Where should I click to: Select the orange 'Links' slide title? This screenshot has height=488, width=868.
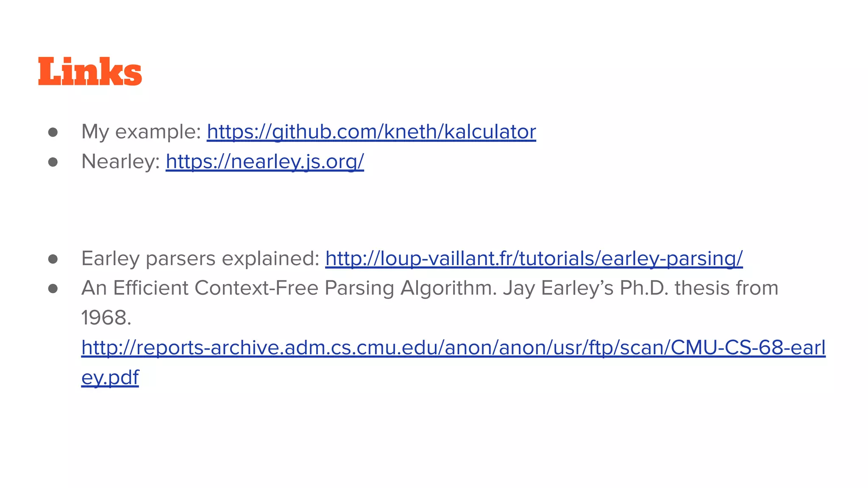90,71
